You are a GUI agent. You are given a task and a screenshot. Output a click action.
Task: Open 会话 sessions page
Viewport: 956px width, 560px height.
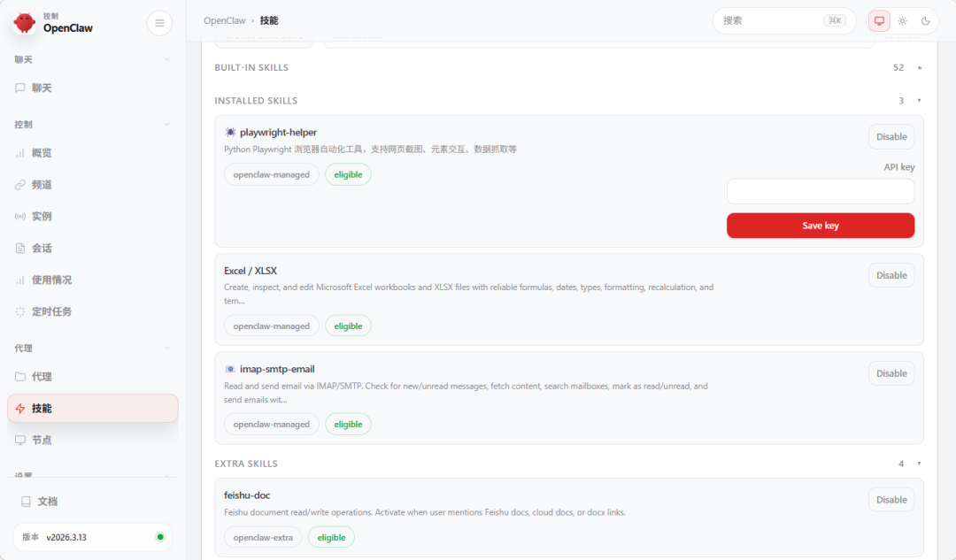tap(93, 248)
